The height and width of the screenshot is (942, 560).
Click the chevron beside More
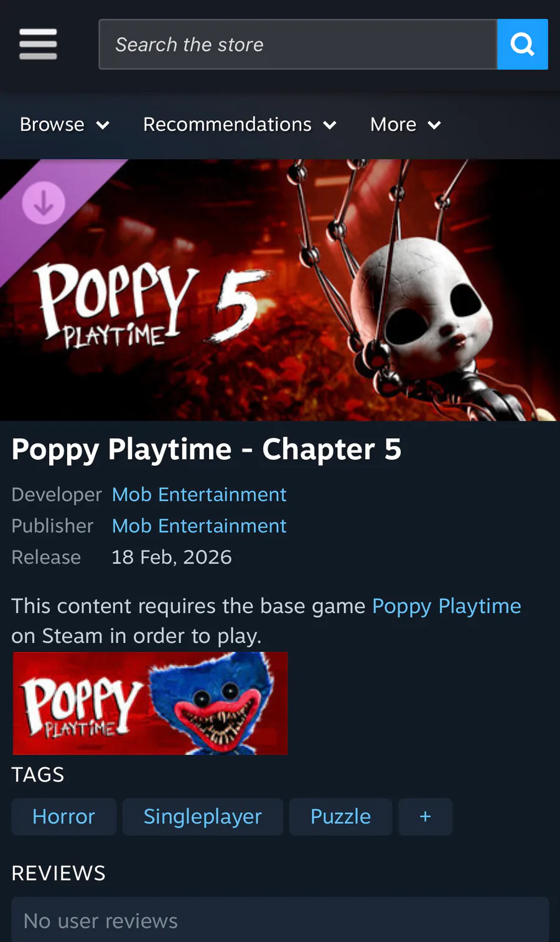(434, 125)
